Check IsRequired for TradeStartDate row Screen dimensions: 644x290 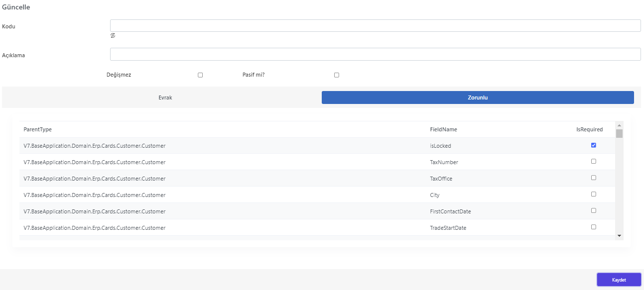tap(593, 227)
